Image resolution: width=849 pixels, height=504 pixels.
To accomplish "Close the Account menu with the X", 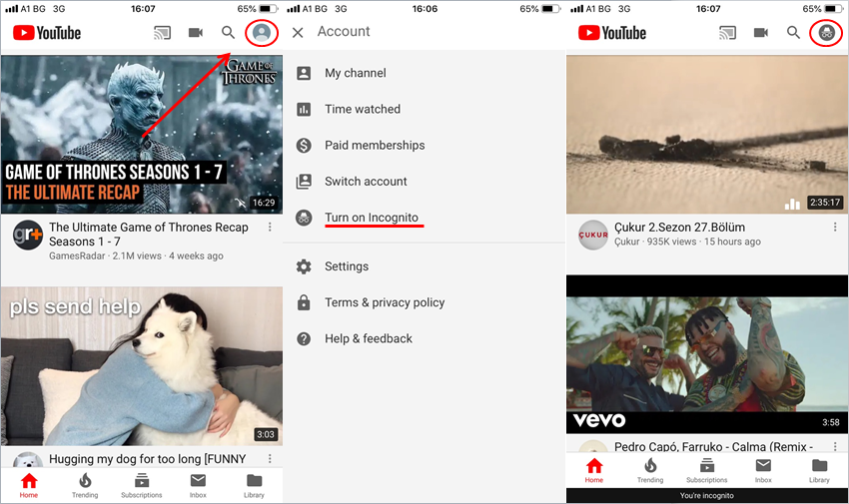I will 298,33.
